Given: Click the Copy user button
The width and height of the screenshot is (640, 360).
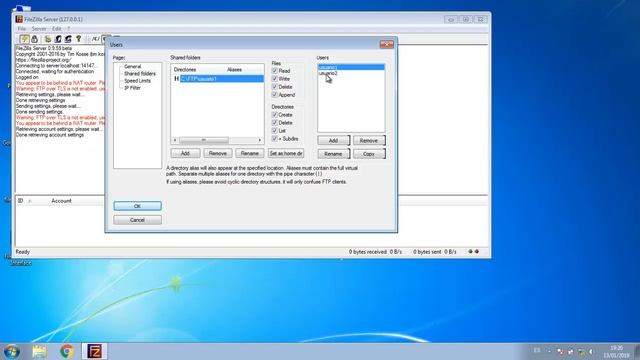Looking at the screenshot, I should pos(369,154).
